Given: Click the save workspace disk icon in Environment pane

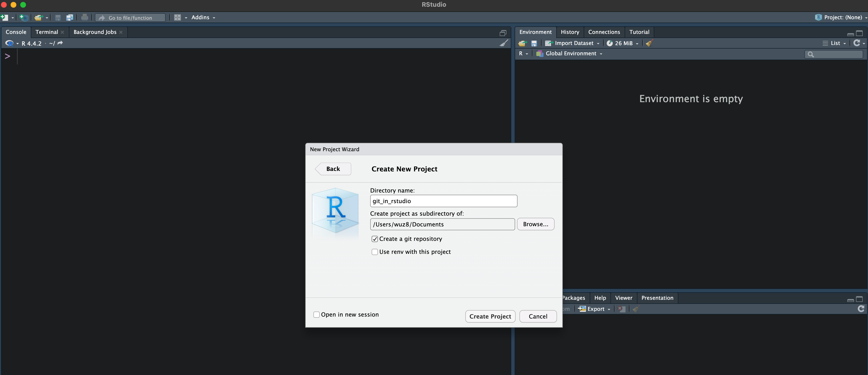Looking at the screenshot, I should [534, 43].
